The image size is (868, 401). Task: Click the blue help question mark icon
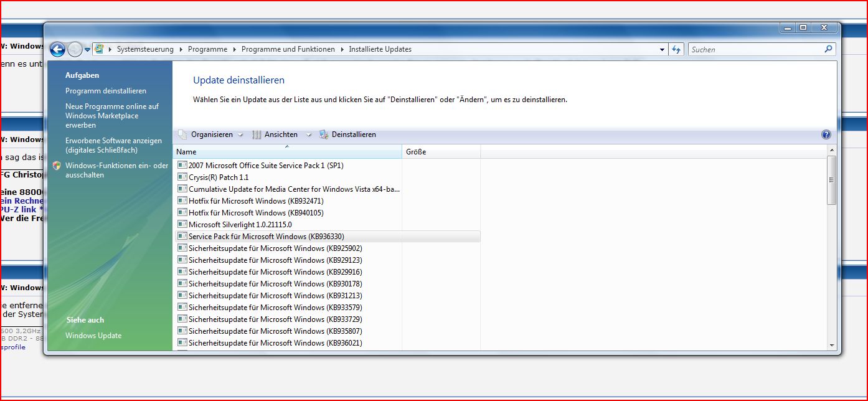[x=826, y=134]
